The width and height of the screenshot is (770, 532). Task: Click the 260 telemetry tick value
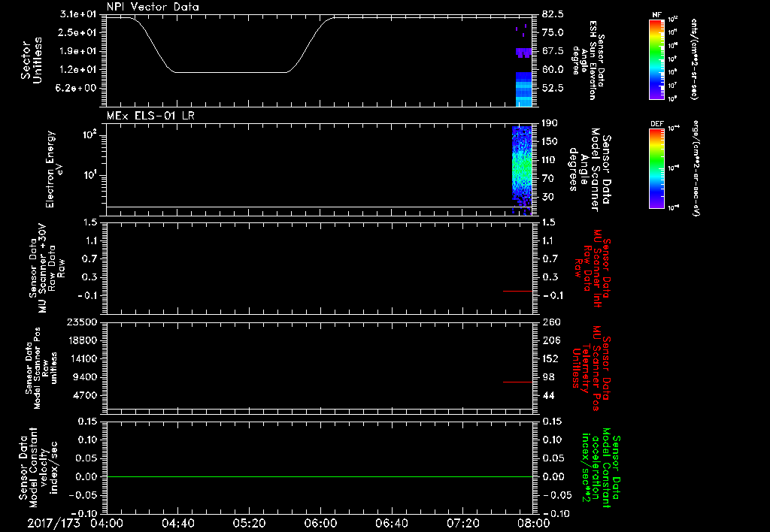(x=551, y=322)
